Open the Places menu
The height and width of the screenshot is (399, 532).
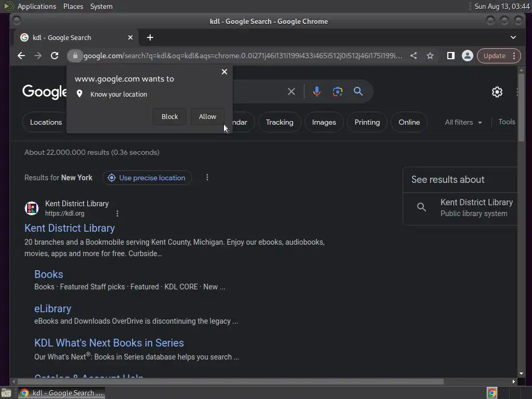pos(73,6)
